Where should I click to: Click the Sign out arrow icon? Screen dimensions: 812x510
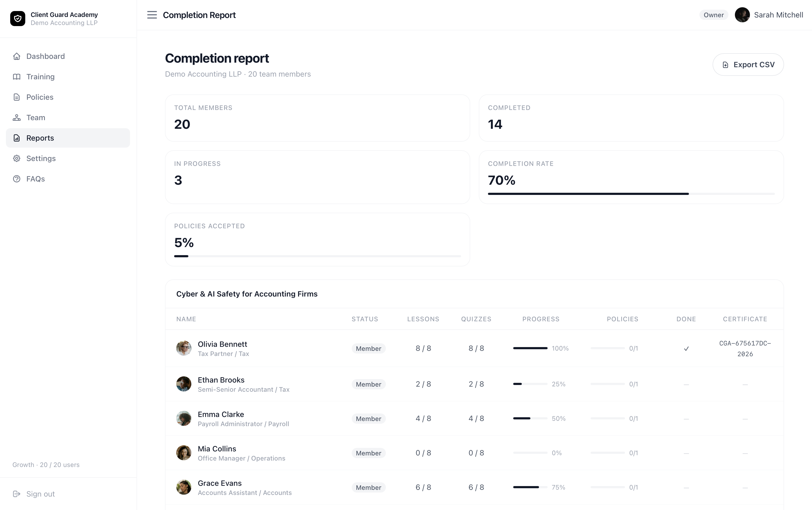pyautogui.click(x=16, y=494)
